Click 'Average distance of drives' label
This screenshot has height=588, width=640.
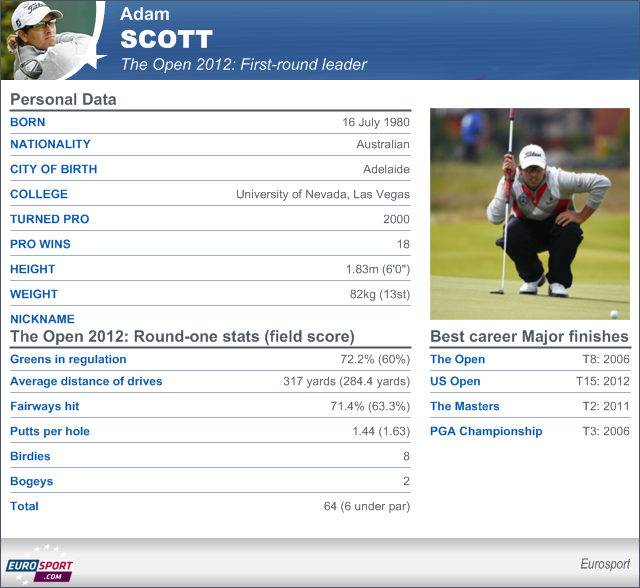tap(86, 381)
